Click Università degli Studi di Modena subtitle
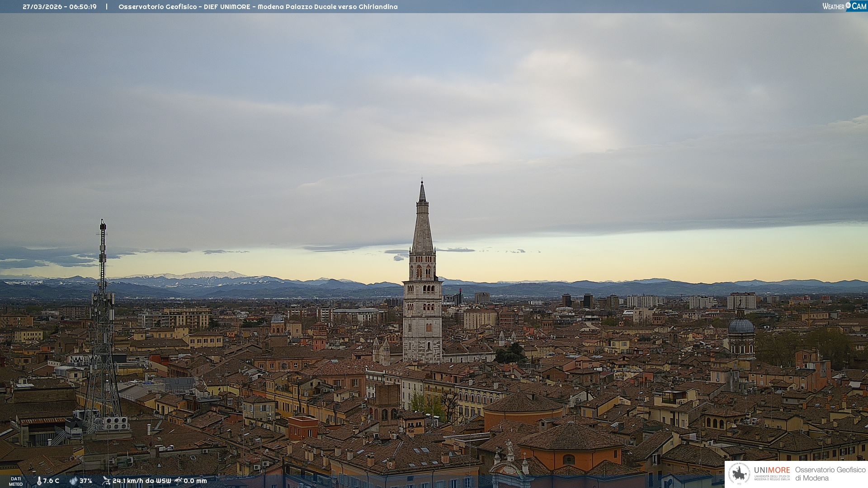The image size is (868, 488). [x=772, y=478]
